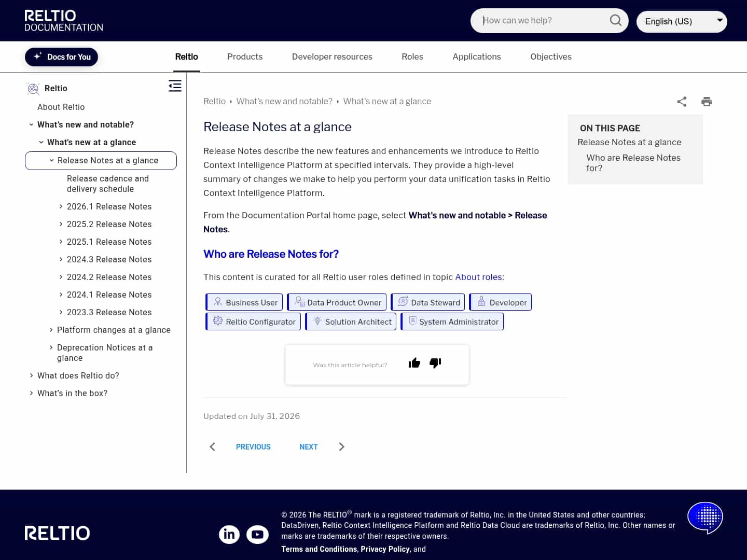Screen dimensions: 747x560
Task: Collapse Release Notes at a glance node
Action: 52,160
